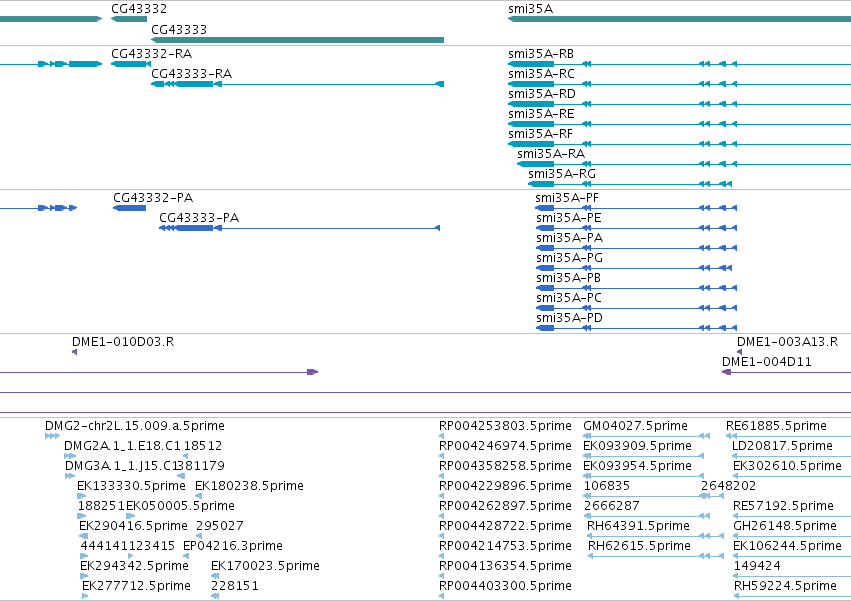Image resolution: width=851 pixels, height=601 pixels.
Task: Select EST GH26148.5prime
Action: click(x=785, y=526)
